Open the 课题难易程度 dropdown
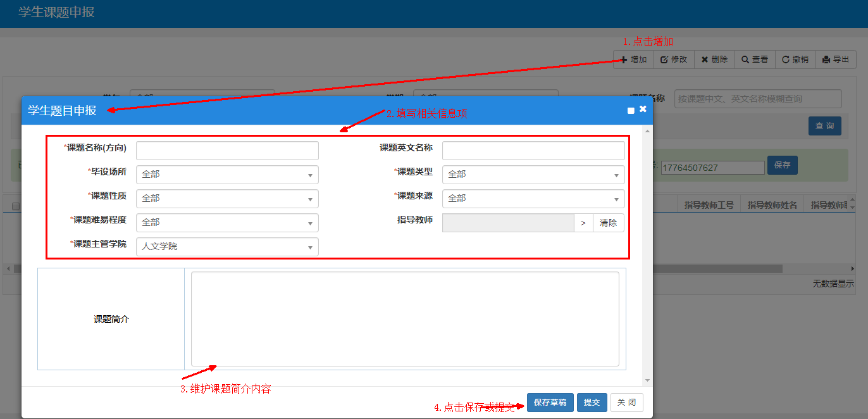The height and width of the screenshot is (419, 868). [227, 223]
